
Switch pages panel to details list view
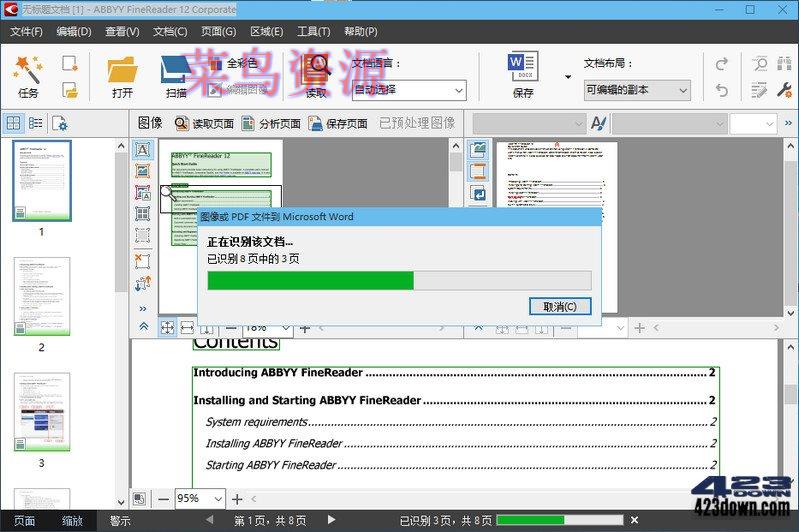click(35, 123)
